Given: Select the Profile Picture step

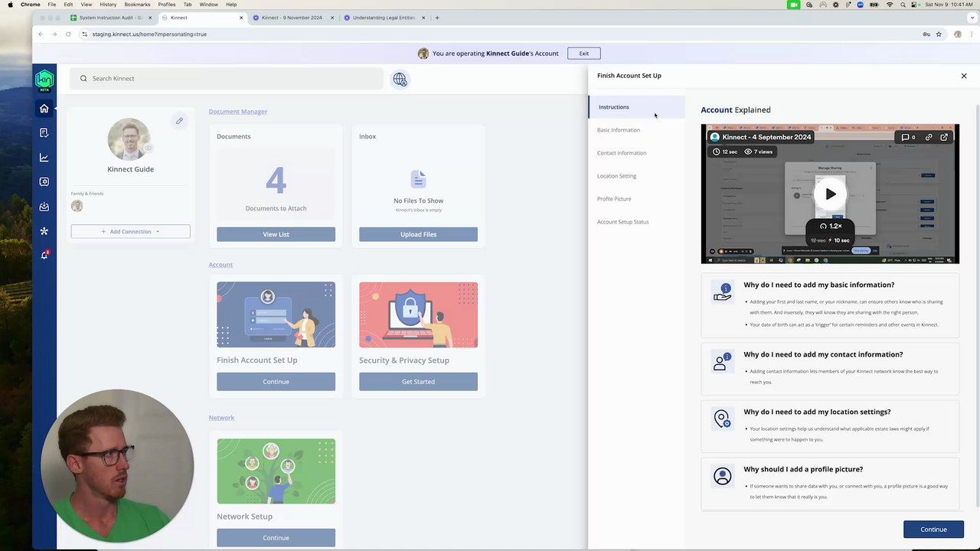Looking at the screenshot, I should [x=614, y=199].
